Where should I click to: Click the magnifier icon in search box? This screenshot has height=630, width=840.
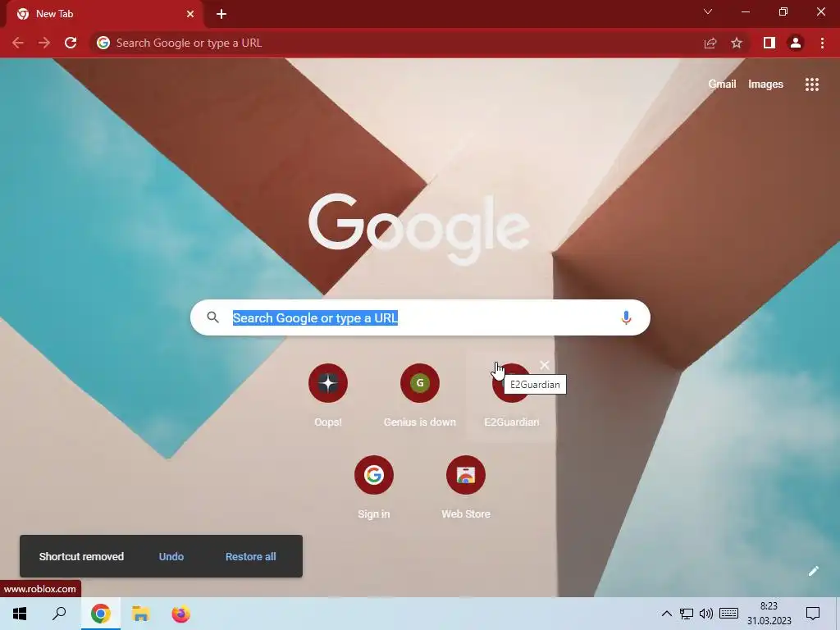pyautogui.click(x=212, y=317)
